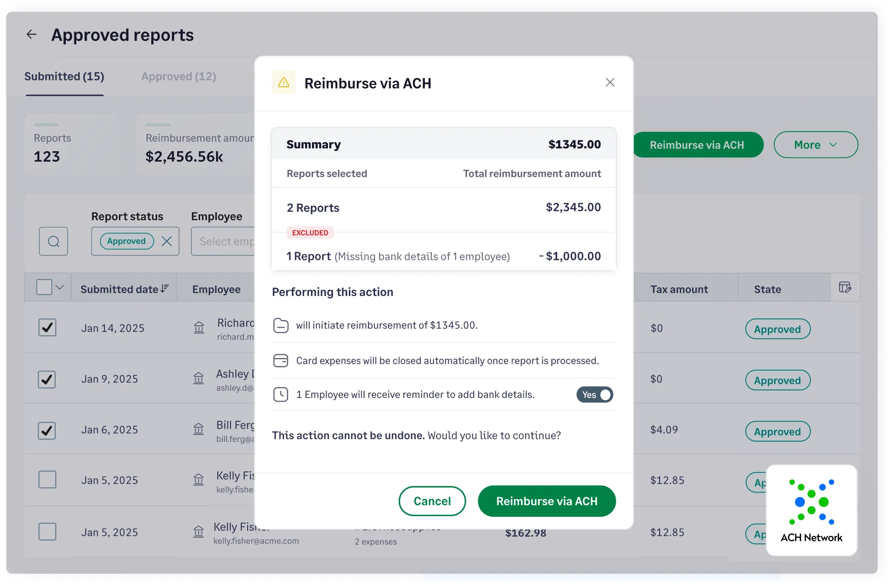Click the bank icon beside Kelly Fisher
888x588 pixels.
pos(198,532)
